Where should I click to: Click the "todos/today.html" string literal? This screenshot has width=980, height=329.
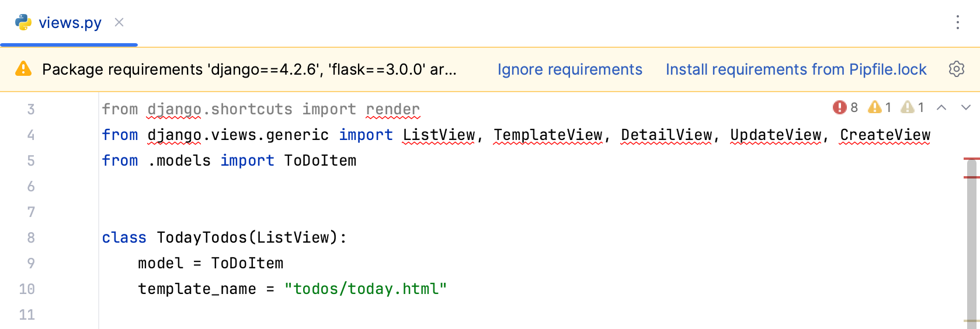pos(366,289)
